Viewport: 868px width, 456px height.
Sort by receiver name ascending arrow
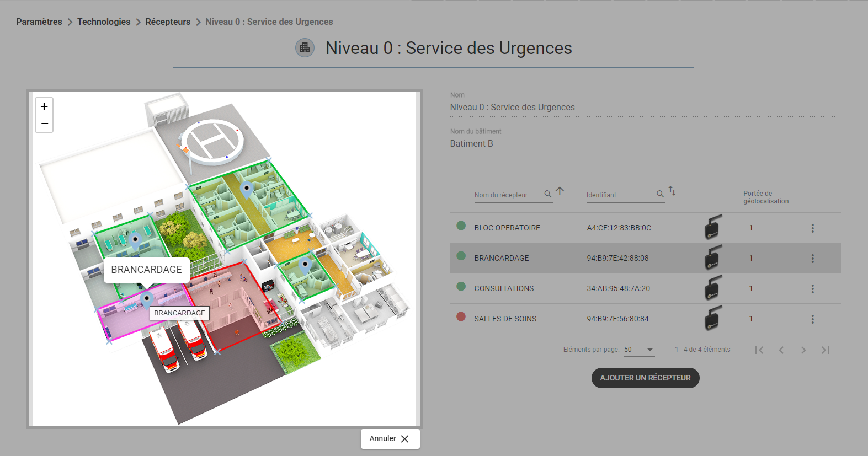point(560,191)
